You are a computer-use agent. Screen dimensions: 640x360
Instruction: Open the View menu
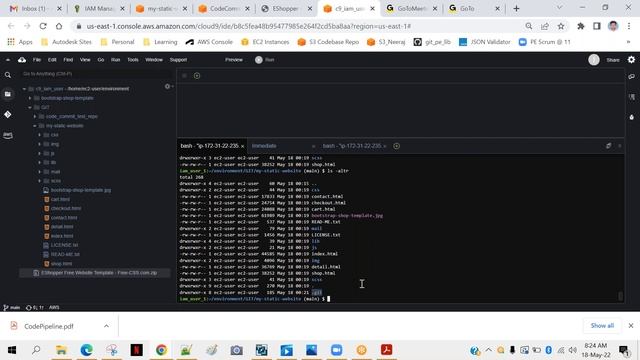click(x=85, y=60)
